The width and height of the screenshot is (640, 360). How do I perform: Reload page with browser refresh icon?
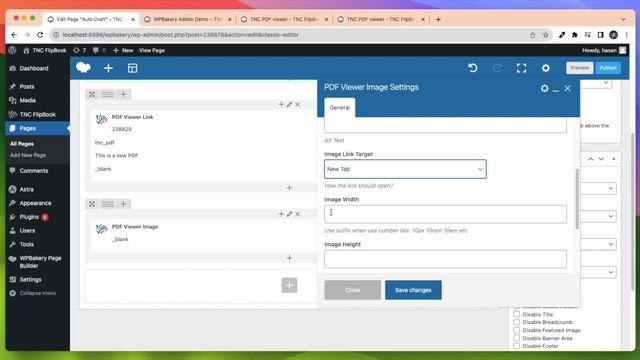click(x=40, y=35)
